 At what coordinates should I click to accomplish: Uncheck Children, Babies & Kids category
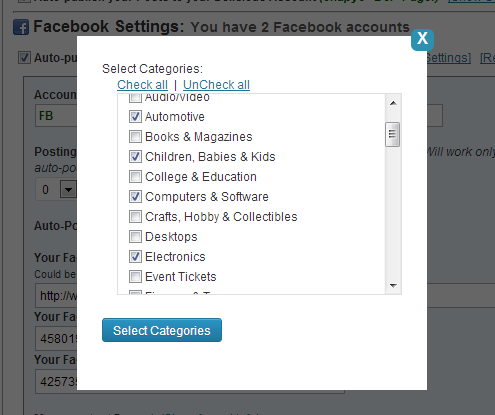tap(135, 157)
